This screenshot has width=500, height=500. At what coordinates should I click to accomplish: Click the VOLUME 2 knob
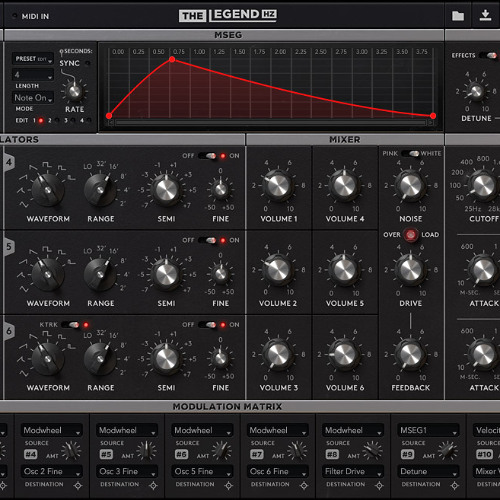[278, 270]
